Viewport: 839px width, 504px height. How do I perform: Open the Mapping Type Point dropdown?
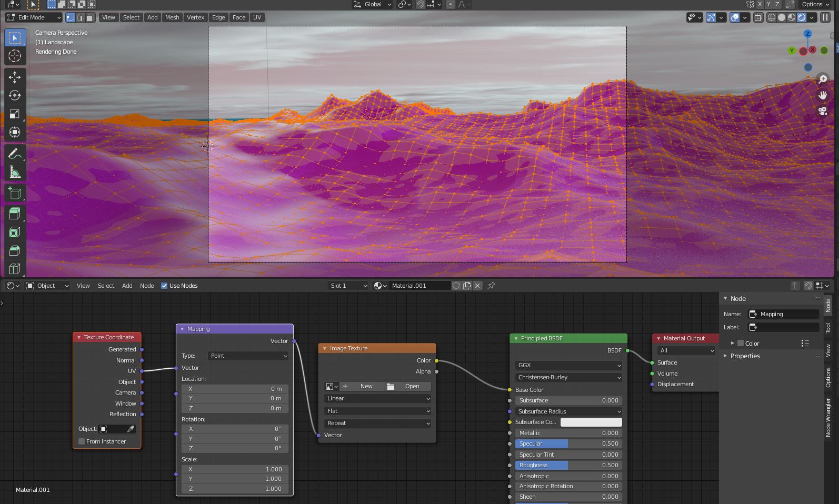tap(248, 356)
